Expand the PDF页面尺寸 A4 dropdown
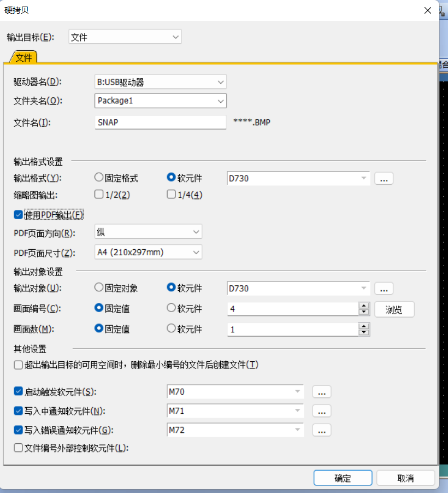The height and width of the screenshot is (493, 448). click(197, 252)
